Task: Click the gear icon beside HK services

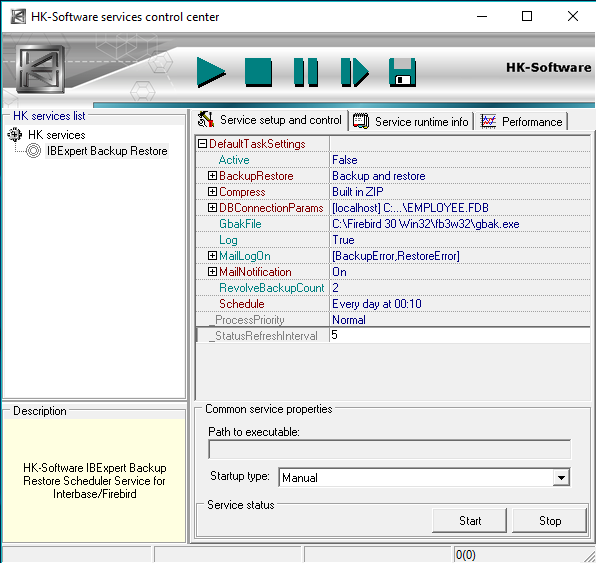Action: [x=15, y=135]
